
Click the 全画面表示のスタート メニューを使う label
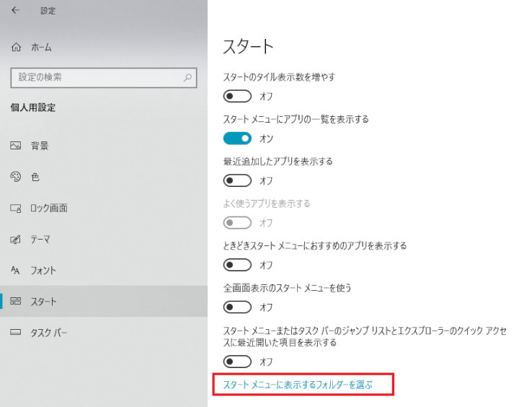click(287, 288)
